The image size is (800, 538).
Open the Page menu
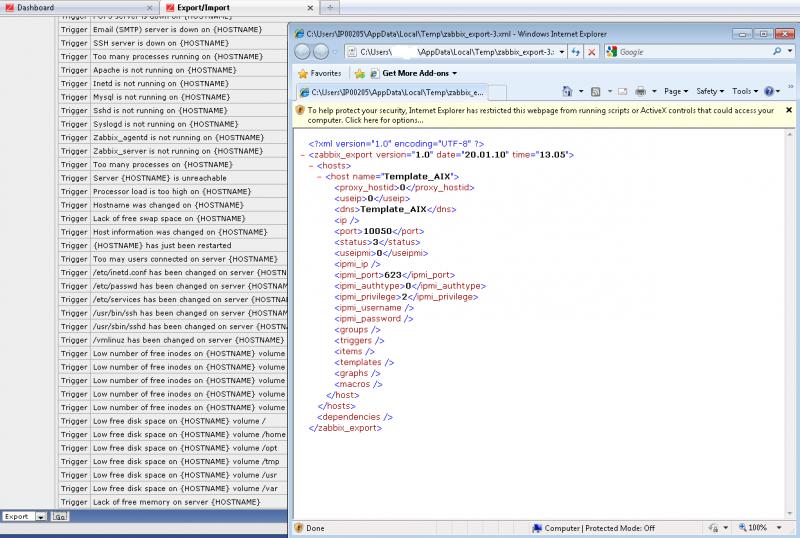pos(676,91)
